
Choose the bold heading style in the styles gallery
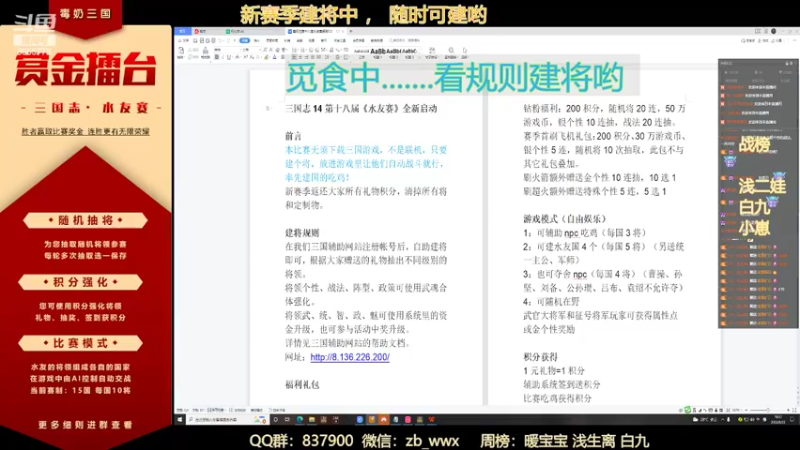(378, 51)
